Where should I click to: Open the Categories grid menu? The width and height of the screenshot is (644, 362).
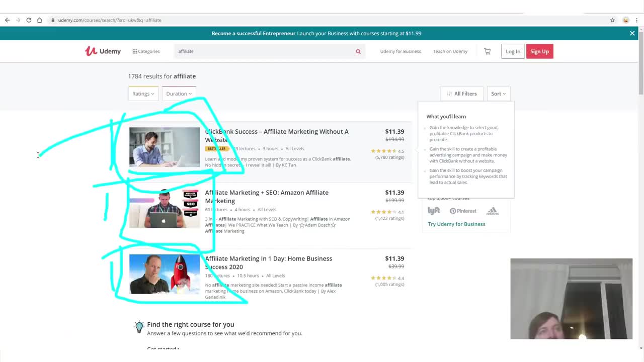click(x=146, y=51)
